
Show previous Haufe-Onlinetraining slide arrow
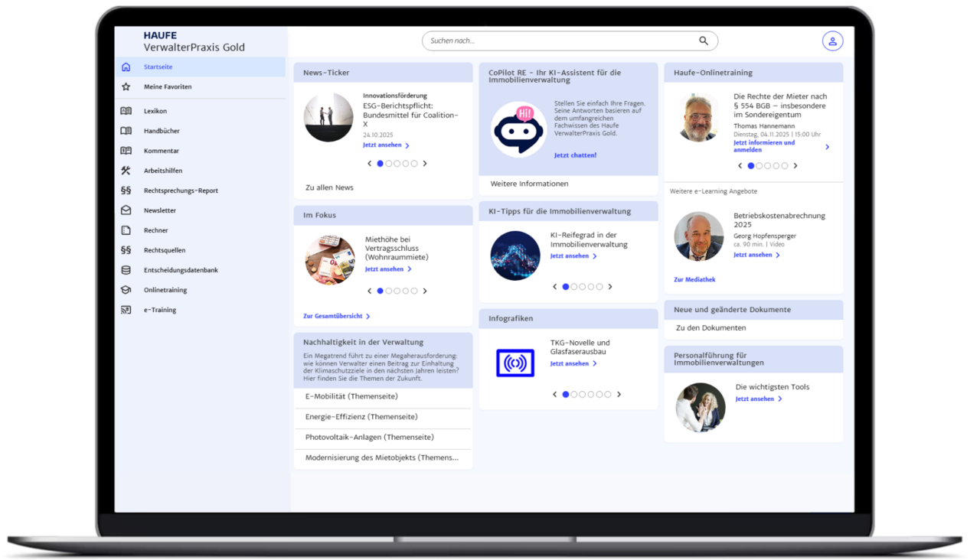(740, 166)
